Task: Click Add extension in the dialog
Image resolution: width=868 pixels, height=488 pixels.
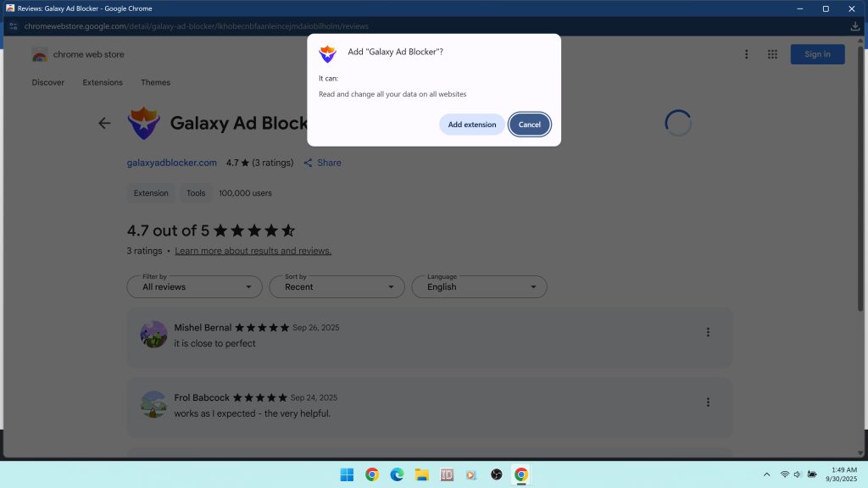Action: pyautogui.click(x=471, y=124)
